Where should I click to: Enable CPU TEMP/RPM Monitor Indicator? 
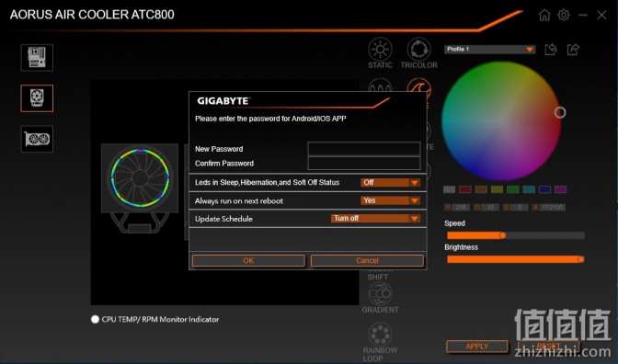click(95, 319)
